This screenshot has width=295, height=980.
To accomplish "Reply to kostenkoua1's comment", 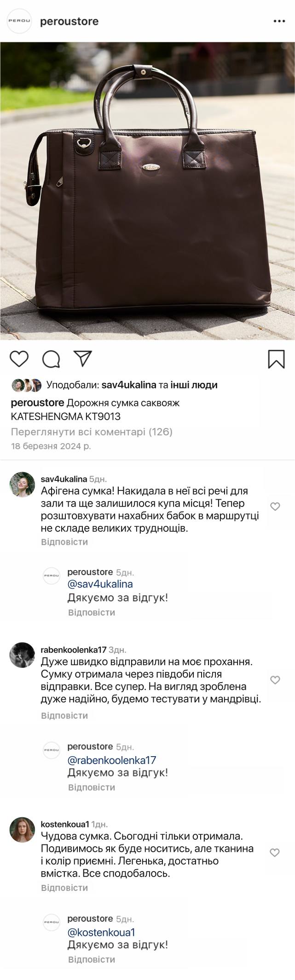I will (x=64, y=888).
